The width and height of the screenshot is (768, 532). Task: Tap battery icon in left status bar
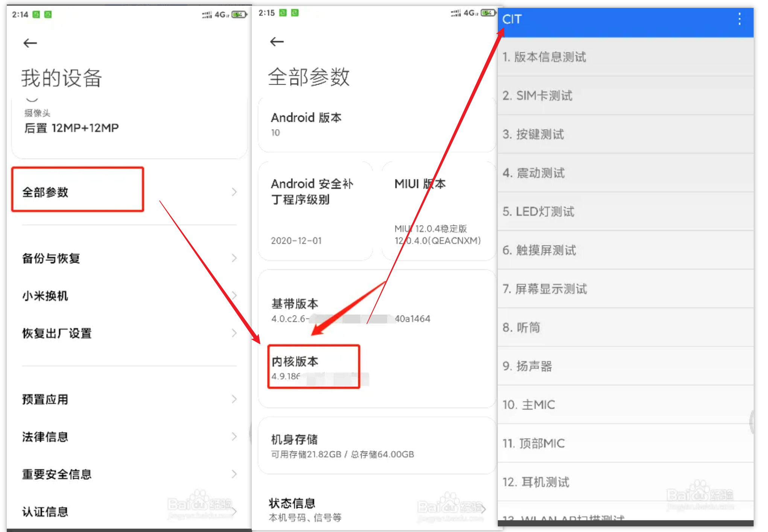point(239,15)
